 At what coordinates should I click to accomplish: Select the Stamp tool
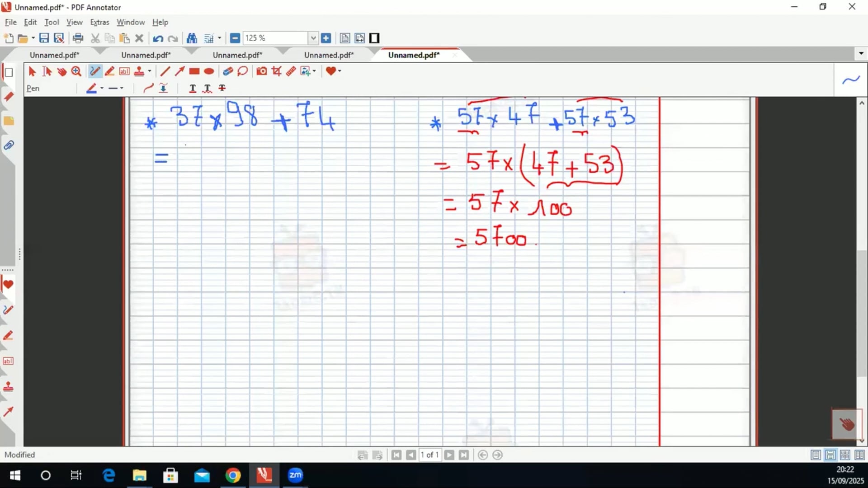pyautogui.click(x=139, y=71)
